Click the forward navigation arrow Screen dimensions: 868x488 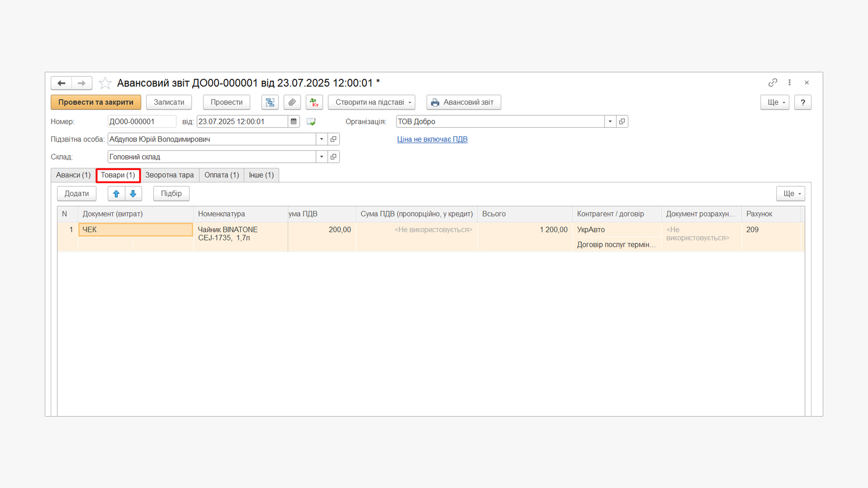click(82, 83)
